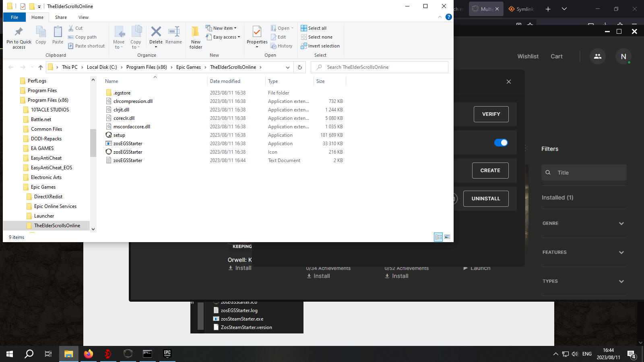Select Epic Games in navigation tree
The width and height of the screenshot is (644, 362).
point(43,187)
